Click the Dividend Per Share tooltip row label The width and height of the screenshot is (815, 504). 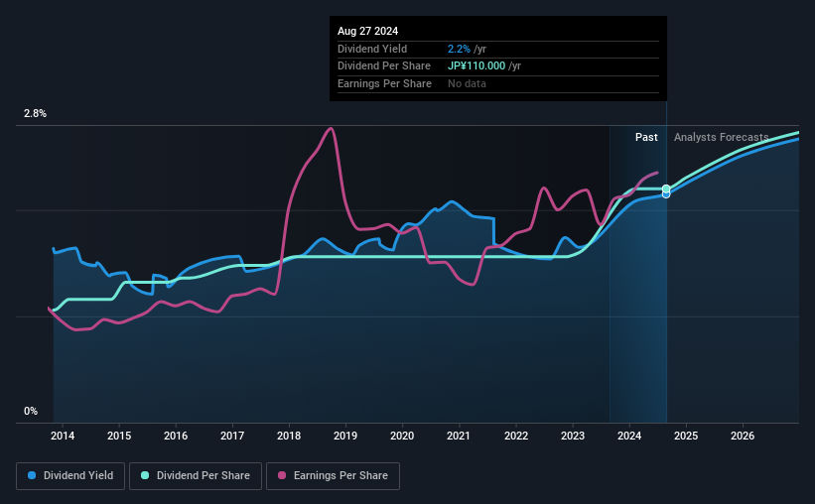384,66
